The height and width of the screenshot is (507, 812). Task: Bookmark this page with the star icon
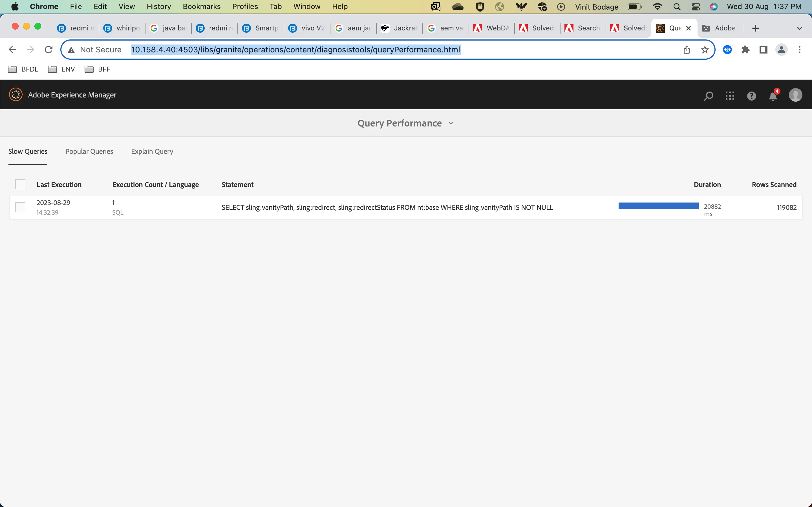[x=705, y=50]
